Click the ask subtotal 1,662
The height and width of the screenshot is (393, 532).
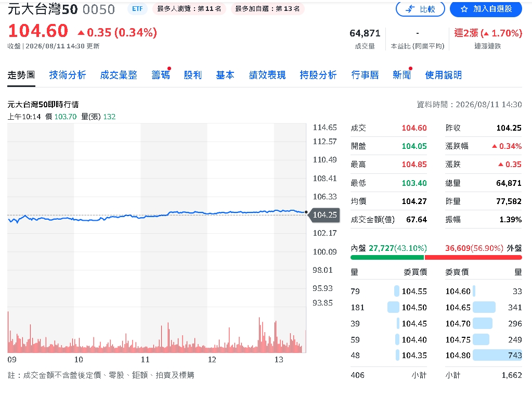512,375
